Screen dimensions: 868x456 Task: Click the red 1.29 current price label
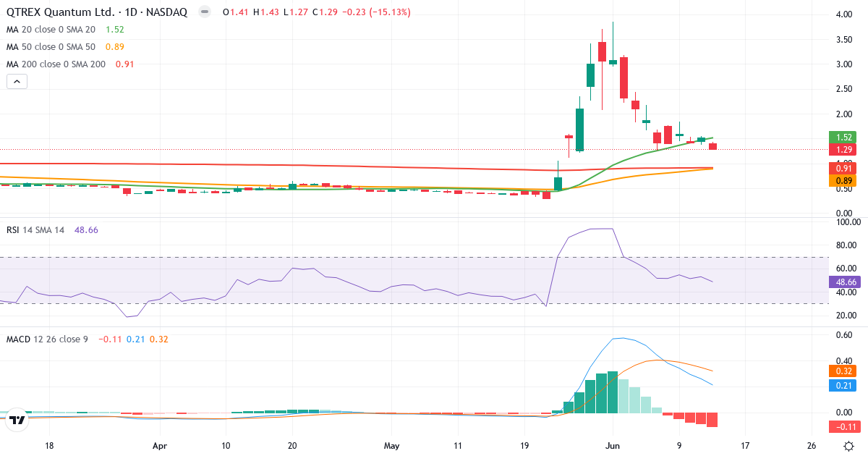[x=842, y=150]
